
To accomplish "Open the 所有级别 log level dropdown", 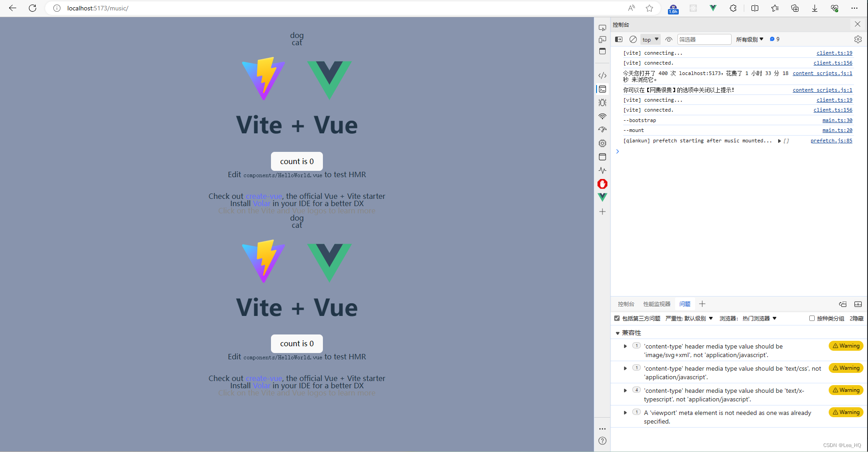I will click(750, 39).
